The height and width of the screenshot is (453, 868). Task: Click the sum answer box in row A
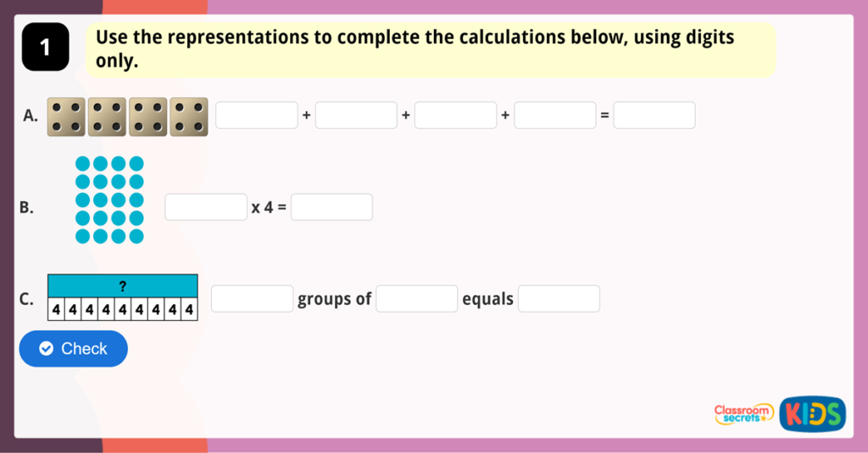pyautogui.click(x=654, y=115)
